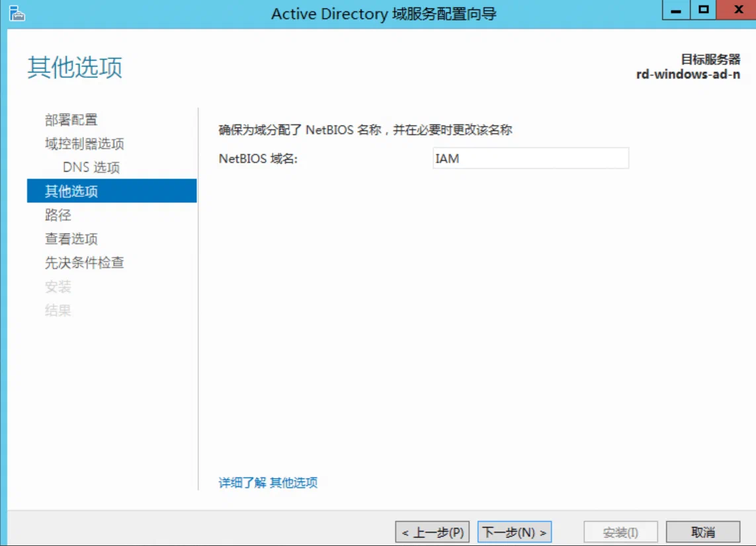Viewport: 756px width, 546px height.
Task: Click the 取消 button
Action: coord(703,532)
